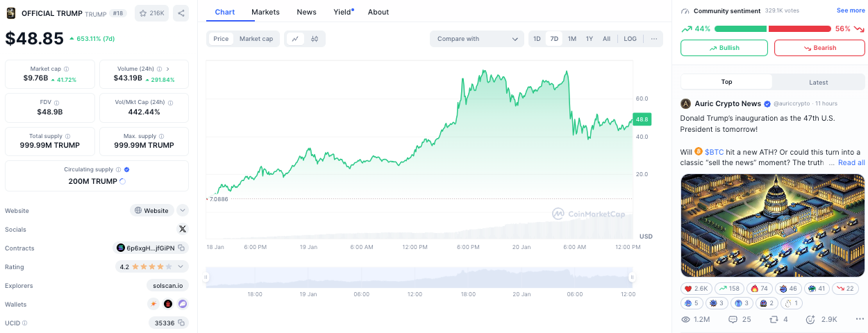The width and height of the screenshot is (868, 333).
Task: Set chart range to 7D
Action: tap(554, 39)
